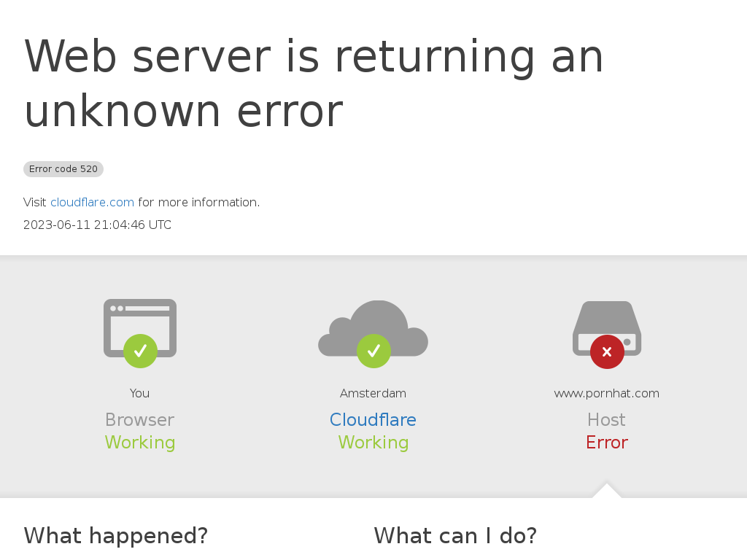Click the Amsterdam location label
This screenshot has width=747, height=560.
[373, 393]
